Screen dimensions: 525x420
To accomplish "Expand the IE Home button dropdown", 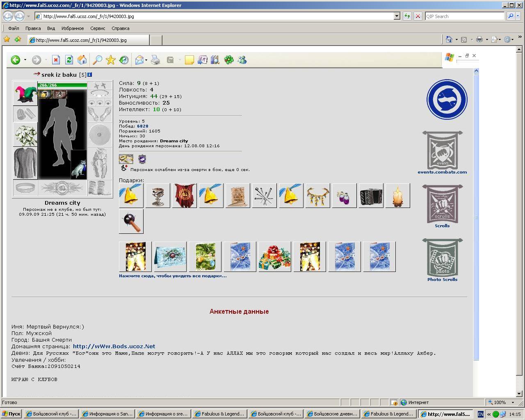I will (x=457, y=40).
